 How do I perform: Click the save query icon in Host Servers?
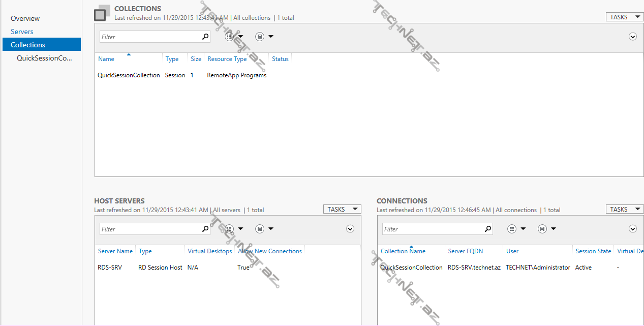[x=260, y=229]
